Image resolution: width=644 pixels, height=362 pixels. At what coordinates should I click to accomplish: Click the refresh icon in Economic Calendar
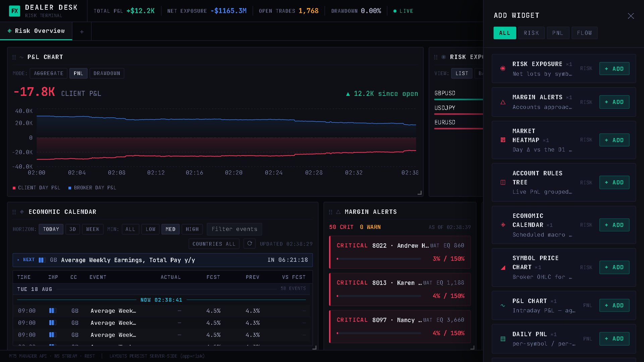[x=250, y=244]
